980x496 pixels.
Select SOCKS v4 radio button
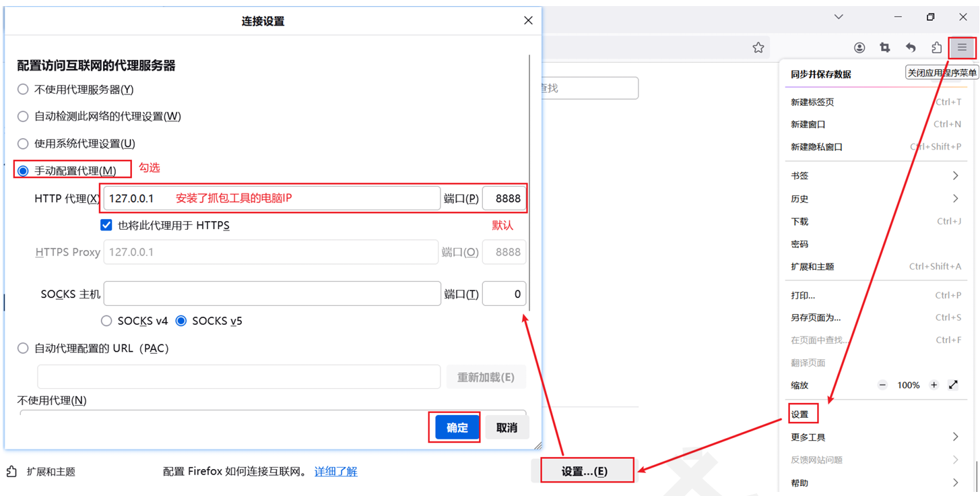[x=106, y=321]
